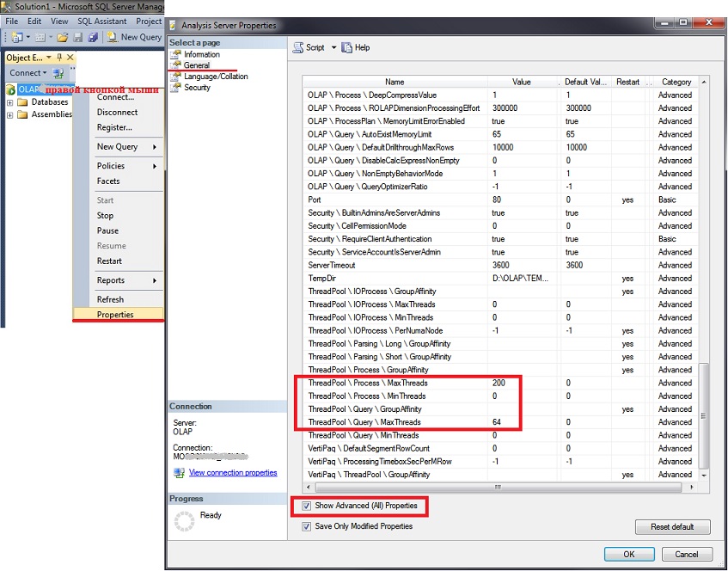Image resolution: width=728 pixels, height=571 pixels.
Task: Open the Language/Collation page
Action: (x=216, y=77)
